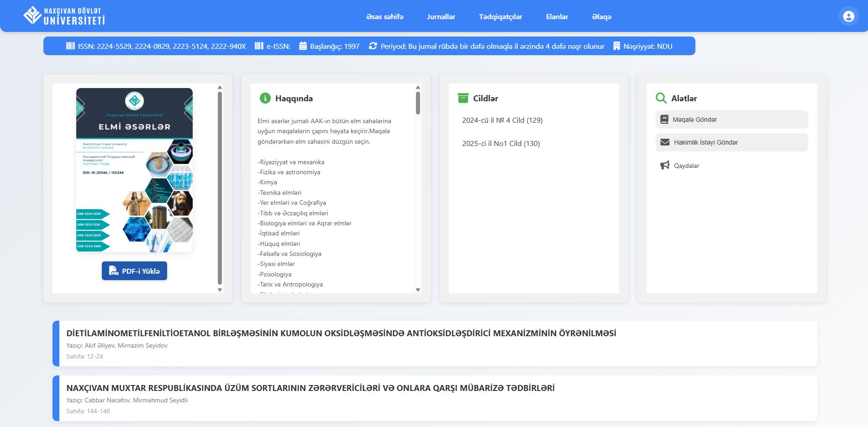Click the magnifier icon next to Alətlər
The height and width of the screenshot is (427, 868).
pos(660,98)
